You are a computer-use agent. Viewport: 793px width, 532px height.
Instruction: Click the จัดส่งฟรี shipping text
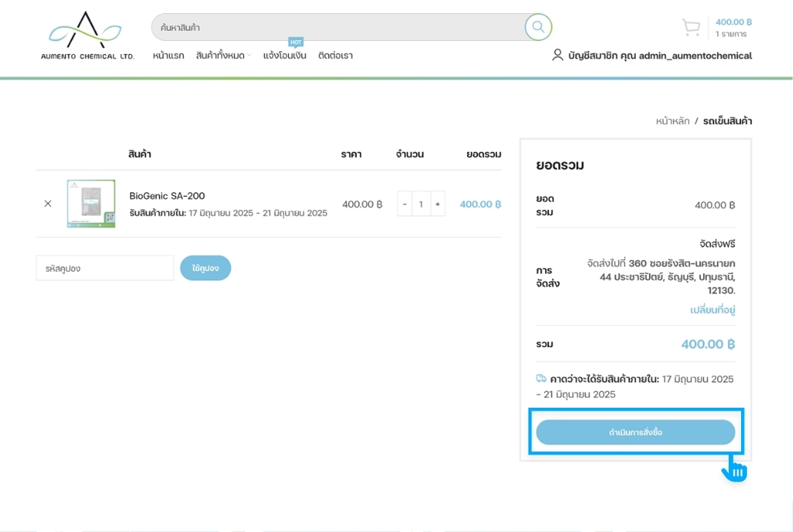coord(717,244)
